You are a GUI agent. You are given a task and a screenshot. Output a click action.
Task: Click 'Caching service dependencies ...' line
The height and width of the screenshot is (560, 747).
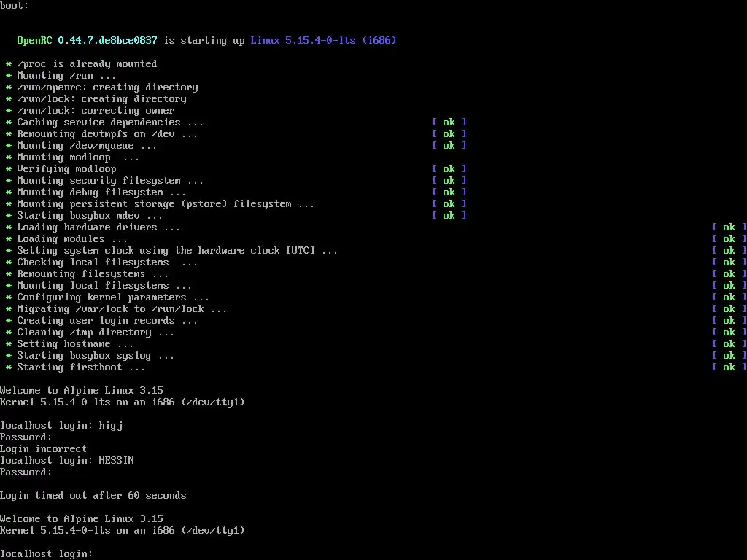coord(110,122)
